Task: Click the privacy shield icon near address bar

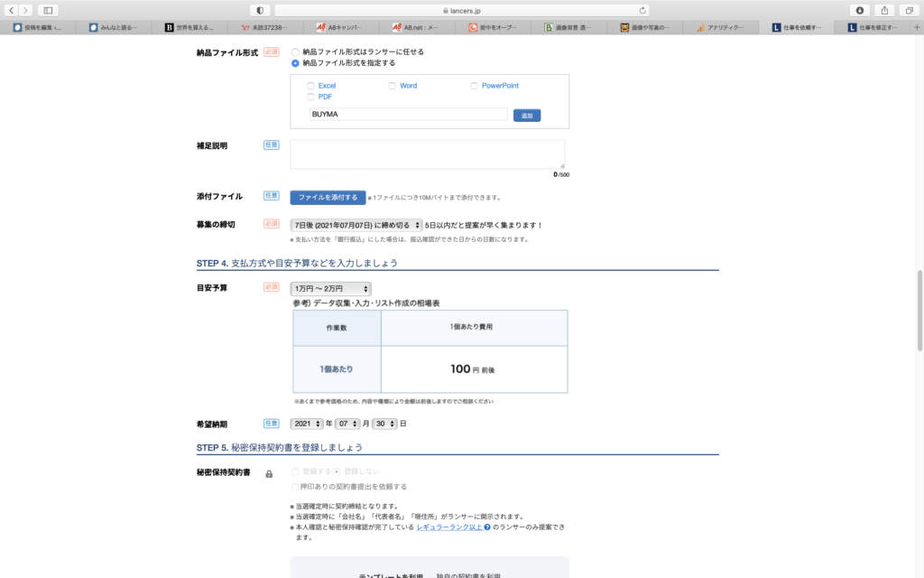Action: tap(261, 10)
